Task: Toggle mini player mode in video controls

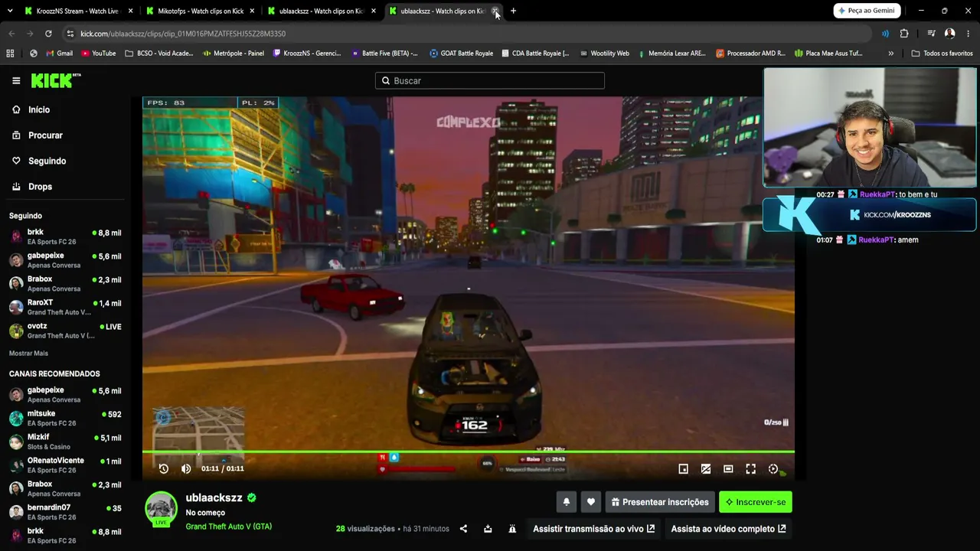Action: [x=684, y=469]
